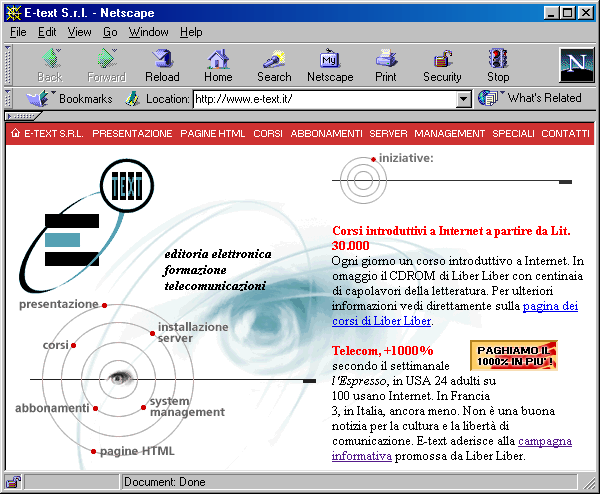Click the 'installazione server' diagram item
This screenshot has width=600, height=494.
pos(192,332)
